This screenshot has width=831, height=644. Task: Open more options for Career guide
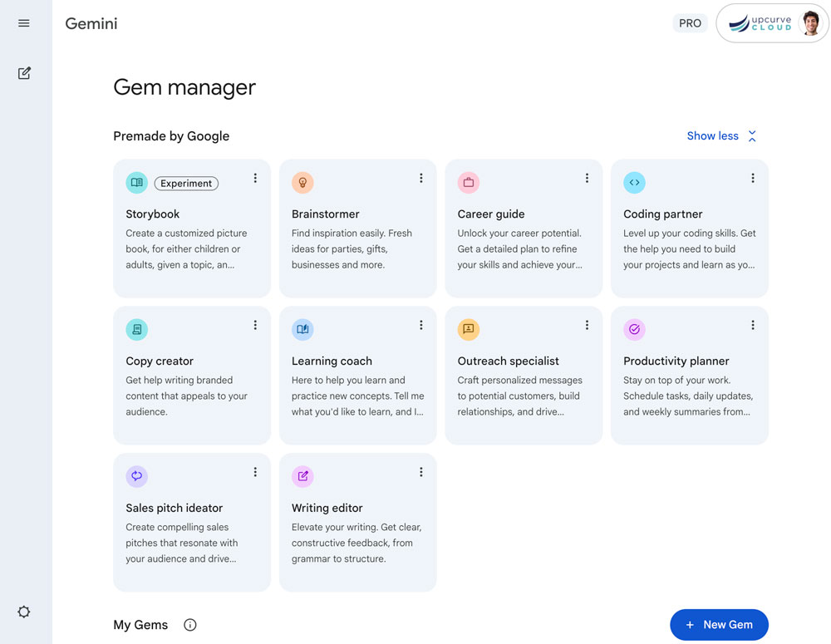[x=587, y=179]
